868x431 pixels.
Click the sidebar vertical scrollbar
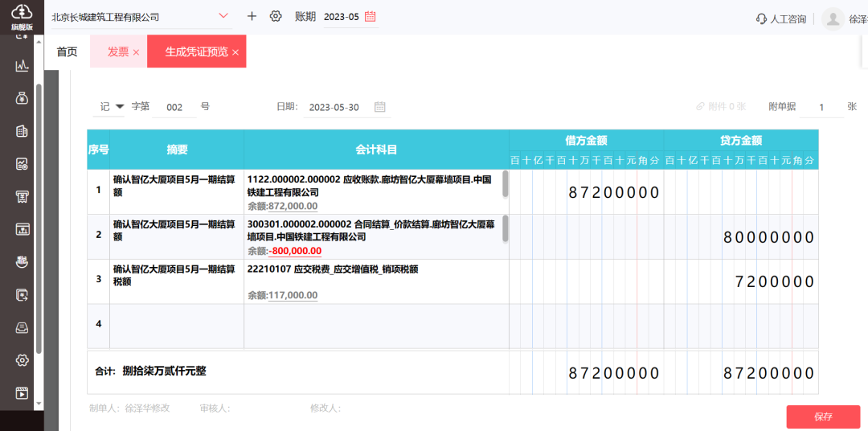39,219
